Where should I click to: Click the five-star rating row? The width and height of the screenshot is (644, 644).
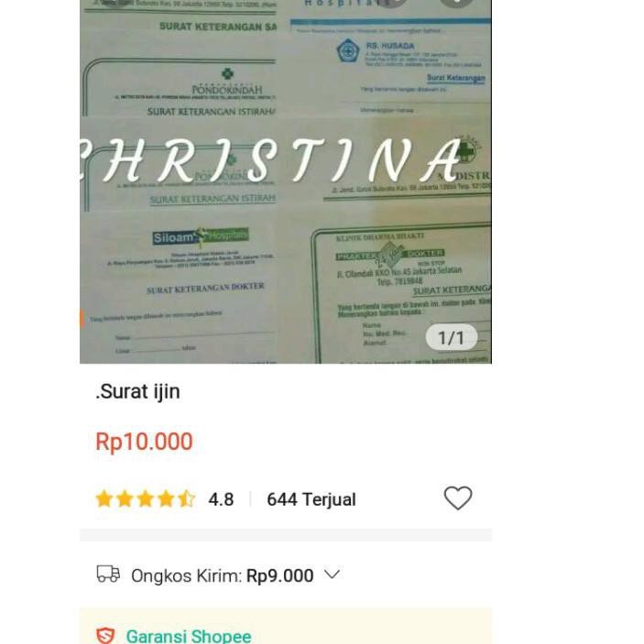[146, 499]
